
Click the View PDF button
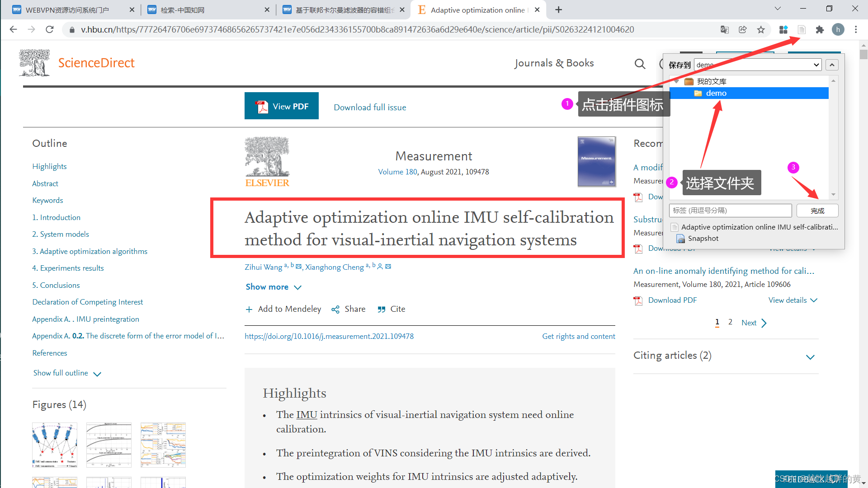click(x=281, y=106)
